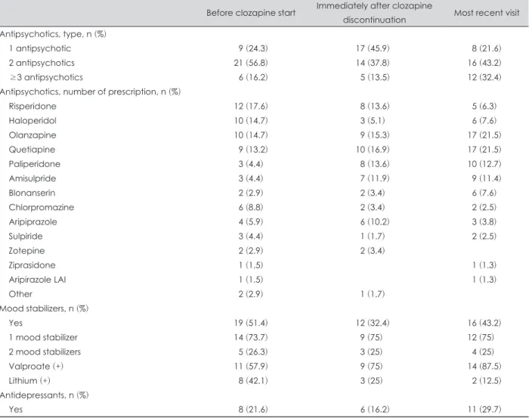Click value '8 (21.6)' in 1 antipsychotic row
532x418 pixels.
click(x=486, y=48)
